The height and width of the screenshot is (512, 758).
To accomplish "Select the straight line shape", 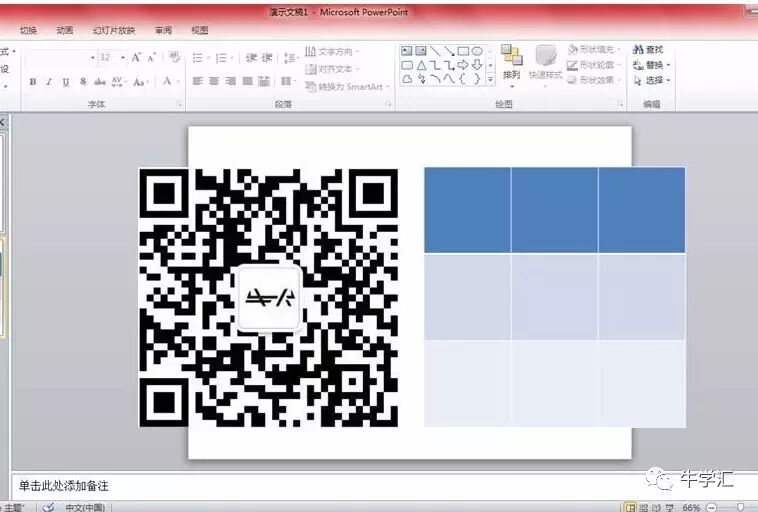I will (x=435, y=51).
